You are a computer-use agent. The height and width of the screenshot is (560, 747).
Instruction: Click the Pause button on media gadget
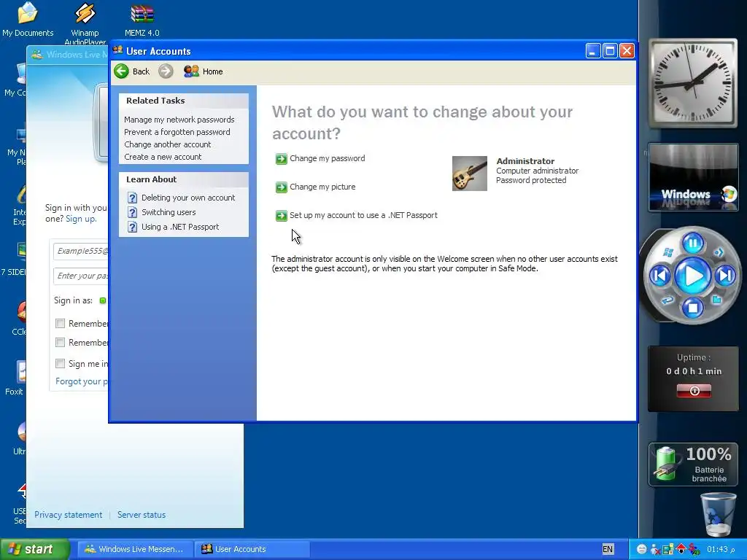pos(693,244)
